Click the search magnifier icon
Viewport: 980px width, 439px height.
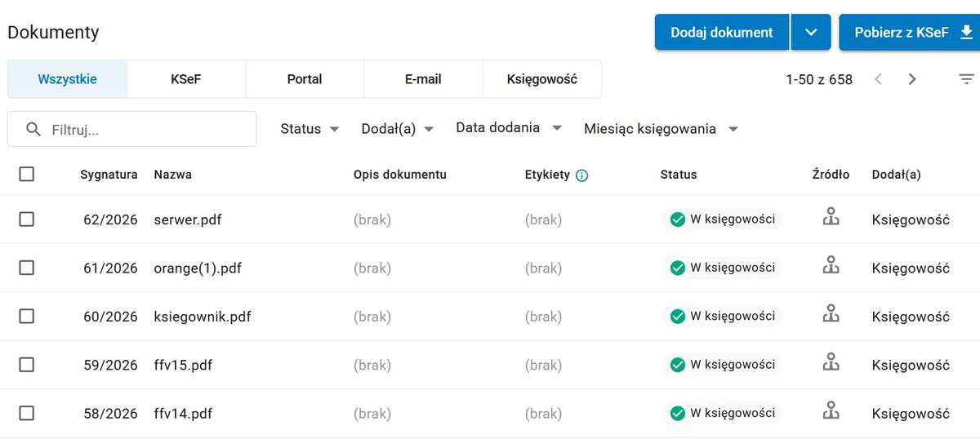(33, 129)
